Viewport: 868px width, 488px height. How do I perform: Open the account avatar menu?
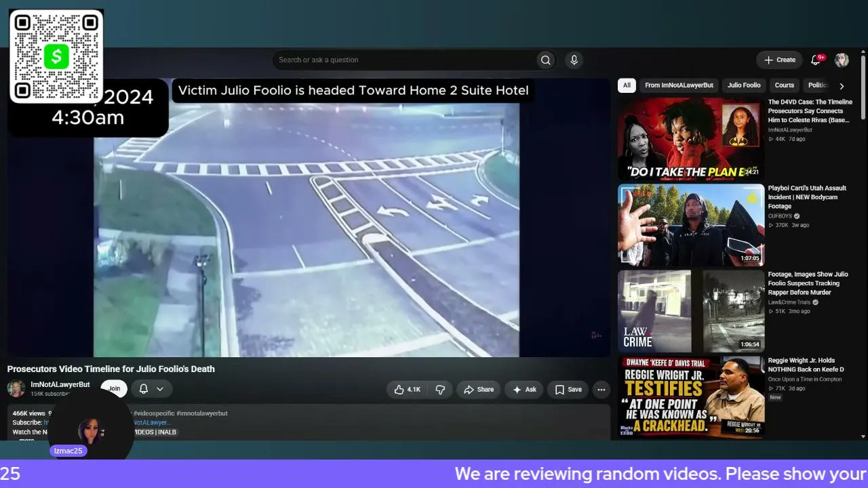(842, 60)
